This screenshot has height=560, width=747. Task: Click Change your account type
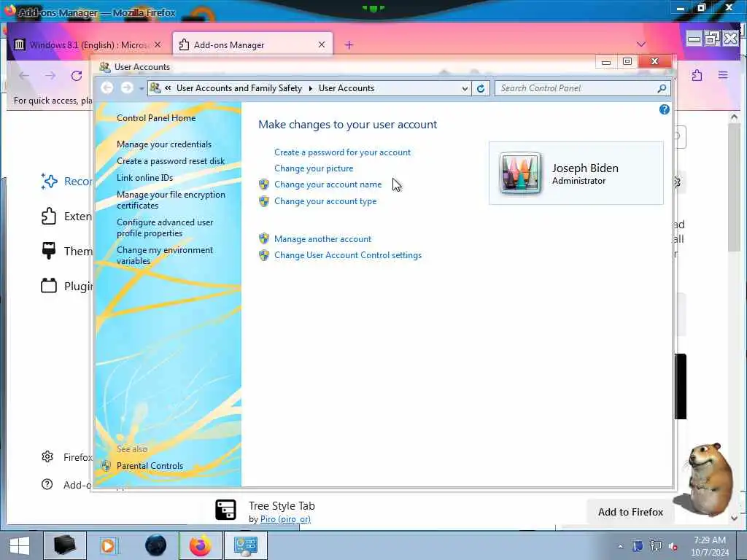(x=325, y=201)
